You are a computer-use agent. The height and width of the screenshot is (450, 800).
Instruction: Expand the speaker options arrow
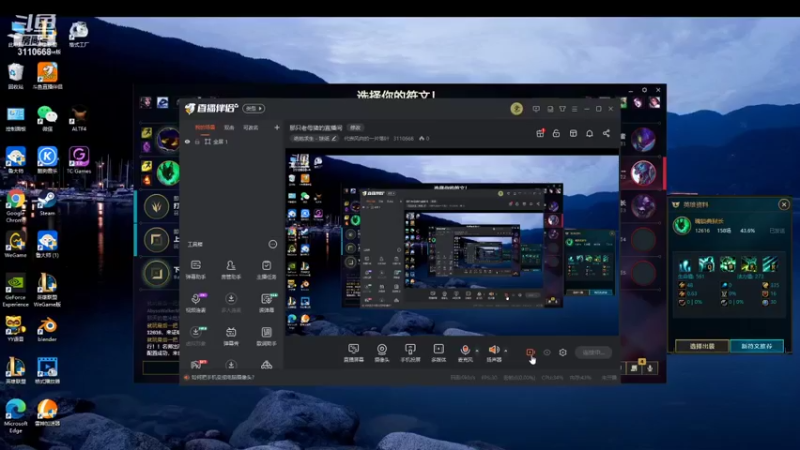pos(506,351)
